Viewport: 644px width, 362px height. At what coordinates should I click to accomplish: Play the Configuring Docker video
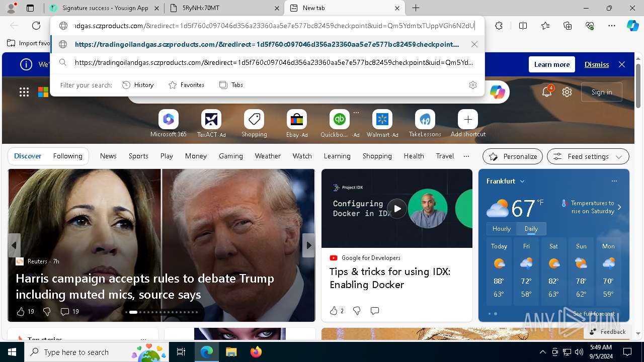397,208
